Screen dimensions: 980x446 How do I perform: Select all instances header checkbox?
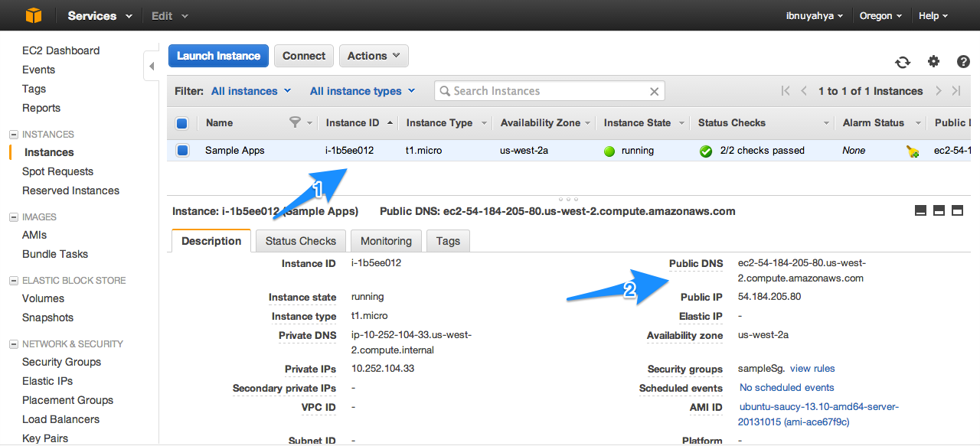[182, 123]
